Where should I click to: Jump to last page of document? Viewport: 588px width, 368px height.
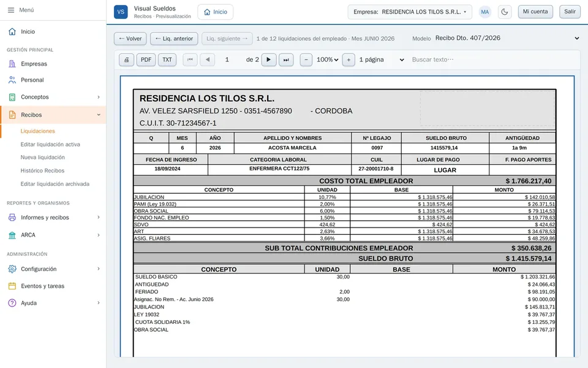(286, 59)
